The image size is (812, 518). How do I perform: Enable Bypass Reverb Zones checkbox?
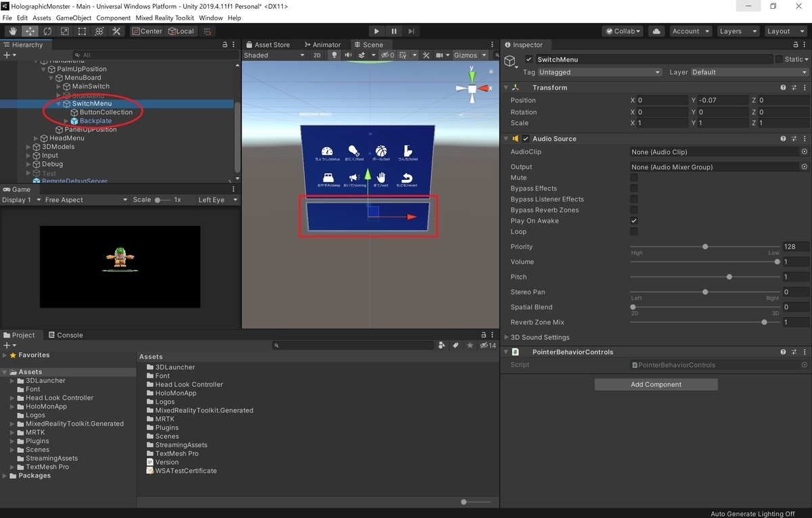[x=634, y=210]
